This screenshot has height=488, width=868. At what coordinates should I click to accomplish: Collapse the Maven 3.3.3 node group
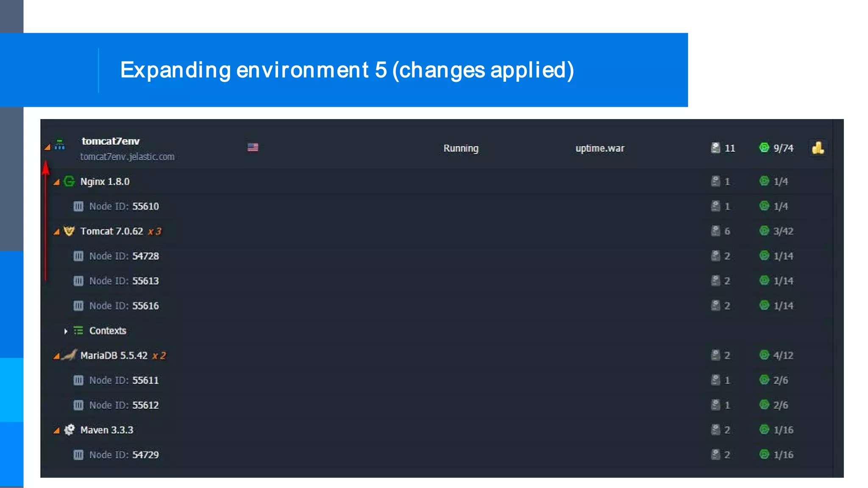56,430
